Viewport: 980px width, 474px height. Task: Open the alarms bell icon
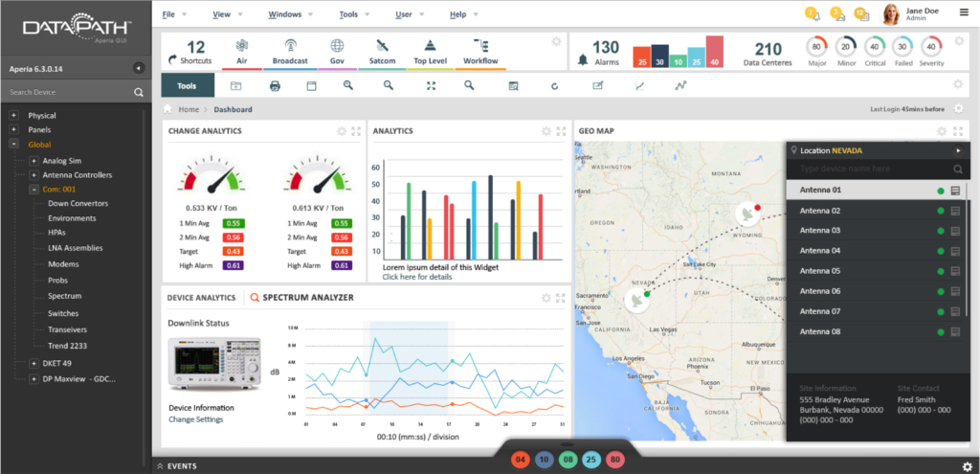(x=583, y=60)
